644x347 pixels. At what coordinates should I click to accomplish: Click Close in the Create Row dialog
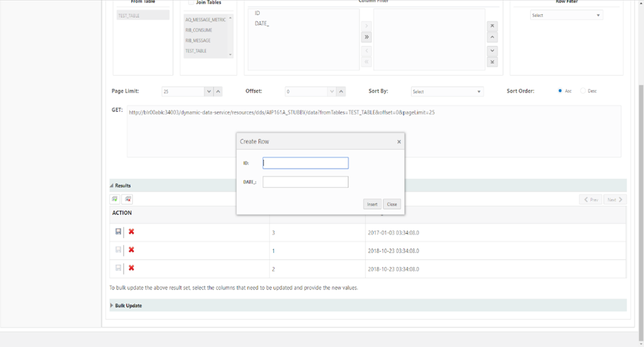(x=392, y=204)
